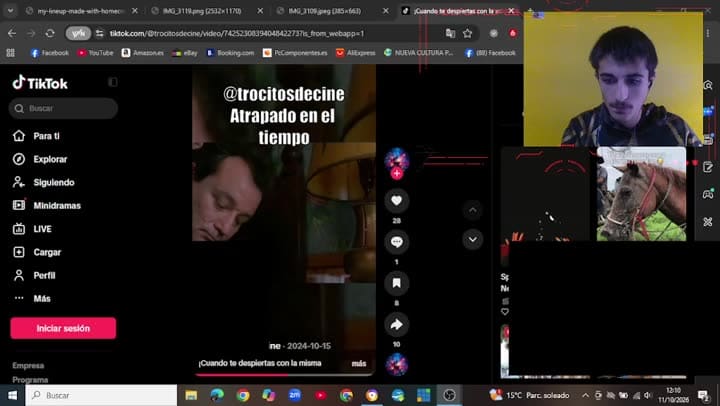Viewport: 720px width, 406px height.
Task: Open the Windows Start menu
Action: tap(12, 395)
